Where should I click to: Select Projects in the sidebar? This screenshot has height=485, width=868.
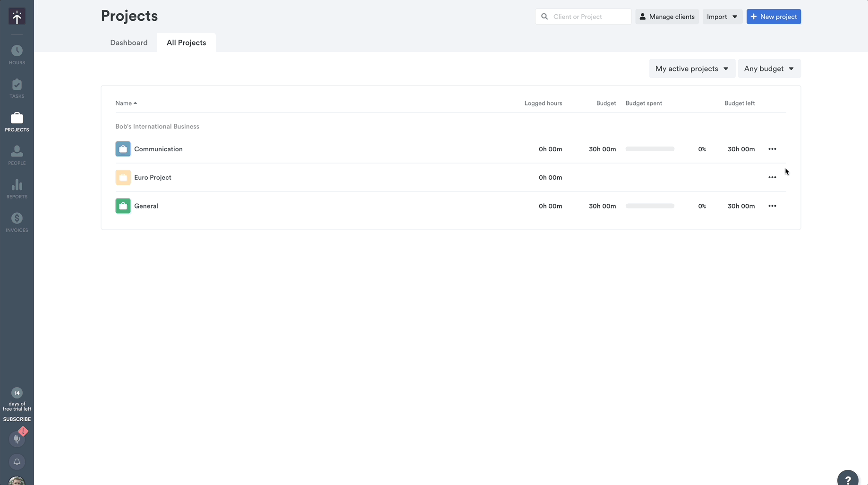pyautogui.click(x=17, y=121)
